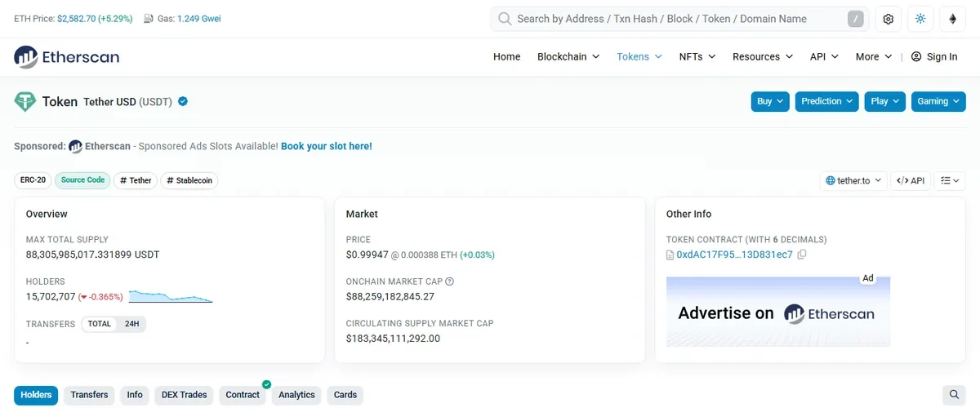980x412 pixels.
Task: Expand the Resources menu
Action: [763, 56]
